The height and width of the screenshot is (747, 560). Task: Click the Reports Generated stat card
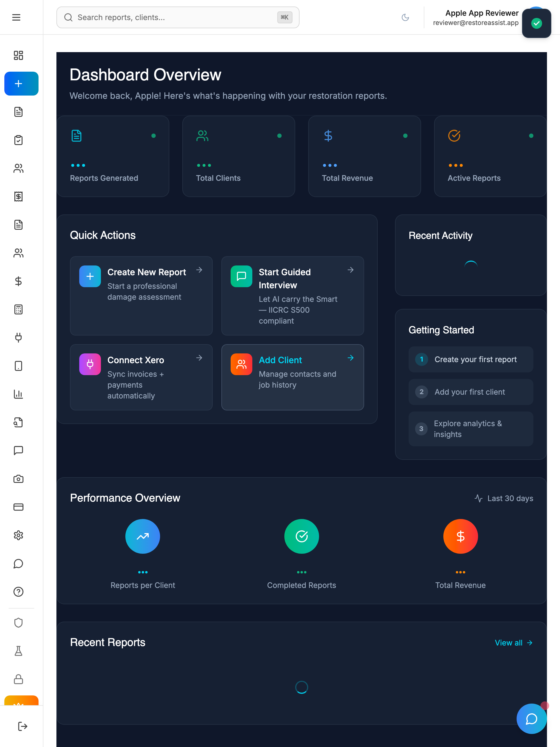[113, 156]
